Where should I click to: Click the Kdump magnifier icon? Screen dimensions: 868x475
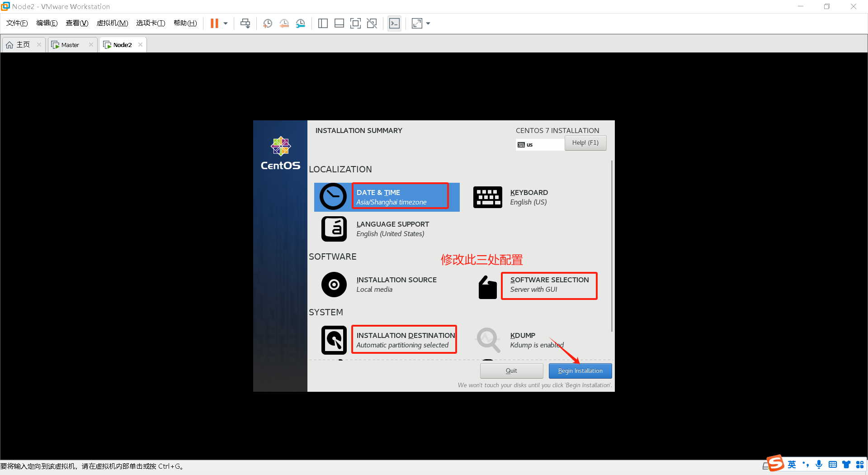[x=488, y=340]
